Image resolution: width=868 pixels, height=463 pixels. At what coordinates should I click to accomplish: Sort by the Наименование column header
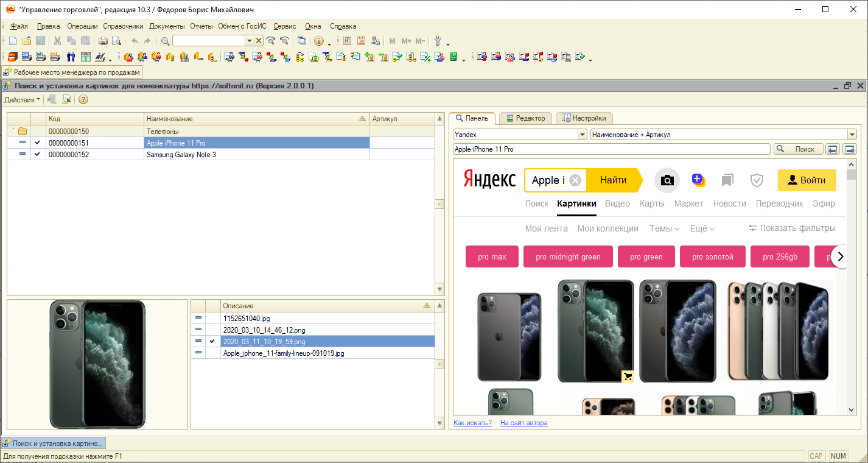257,119
